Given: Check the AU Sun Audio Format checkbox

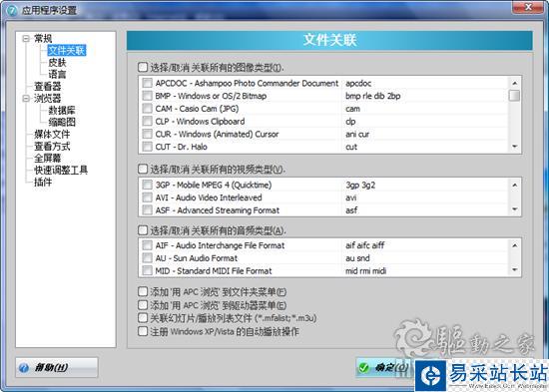Looking at the screenshot, I should tap(148, 258).
